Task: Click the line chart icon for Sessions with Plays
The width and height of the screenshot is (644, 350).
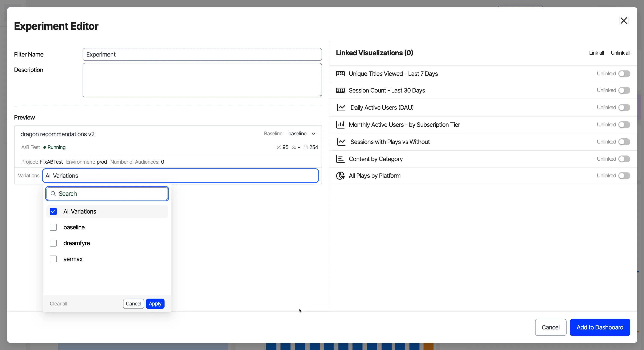Action: click(341, 142)
